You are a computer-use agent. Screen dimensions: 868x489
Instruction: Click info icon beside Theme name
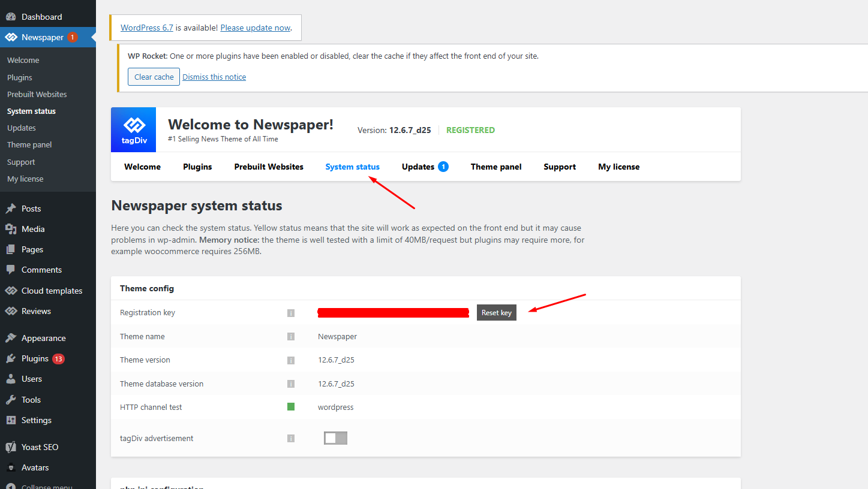coord(291,337)
